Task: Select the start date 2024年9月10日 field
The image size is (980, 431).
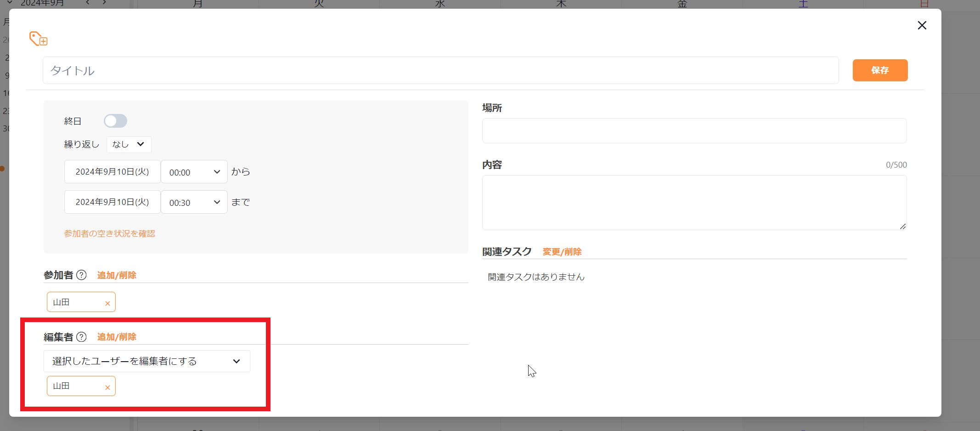Action: click(112, 171)
